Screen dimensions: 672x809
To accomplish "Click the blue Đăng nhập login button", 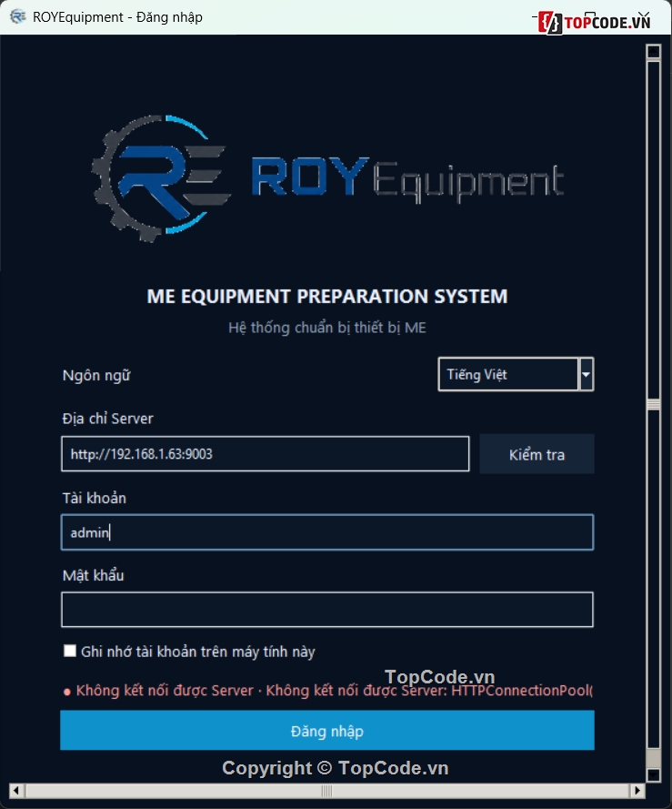I will coord(327,730).
